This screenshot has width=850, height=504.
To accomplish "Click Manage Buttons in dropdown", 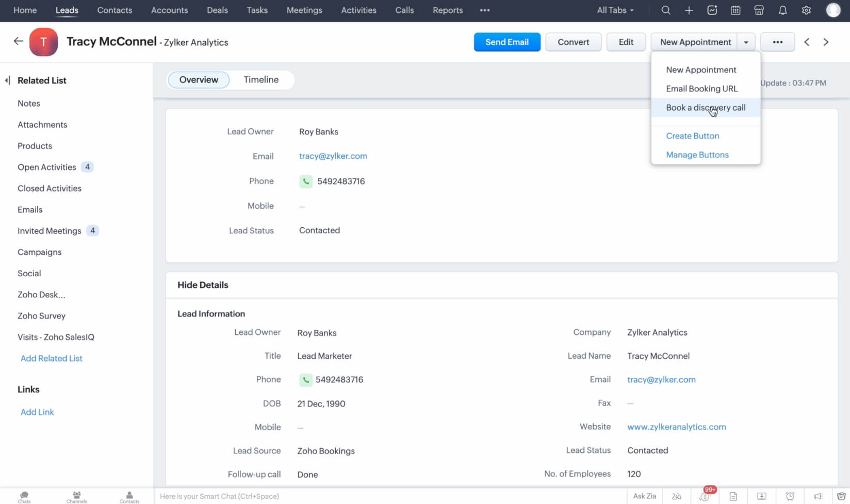I will coord(697,155).
